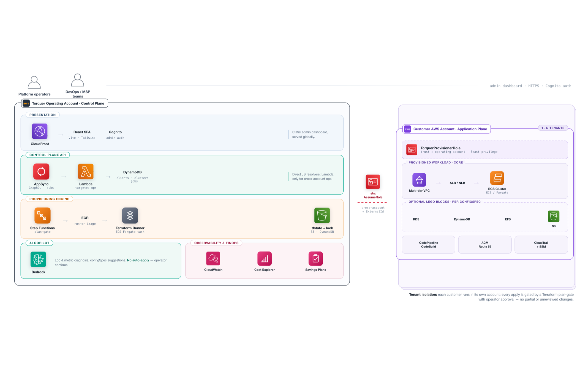
Task: Select the ECS Cluster icon
Action: point(497,178)
